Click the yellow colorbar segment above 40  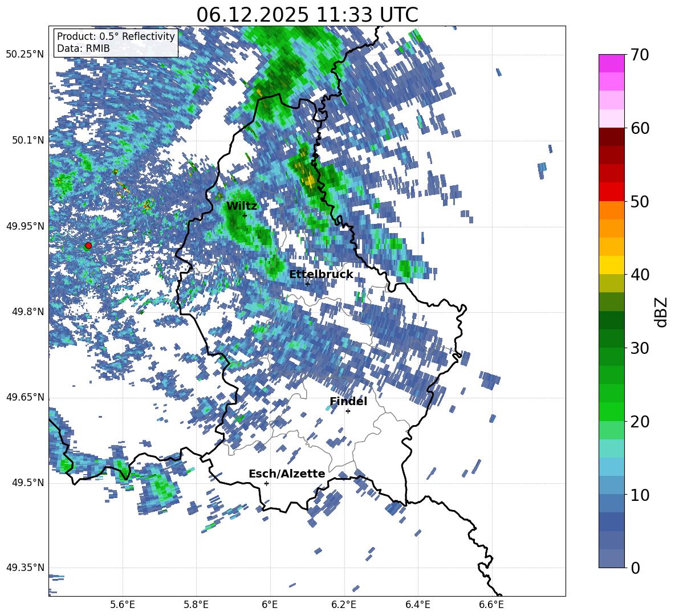pos(611,265)
